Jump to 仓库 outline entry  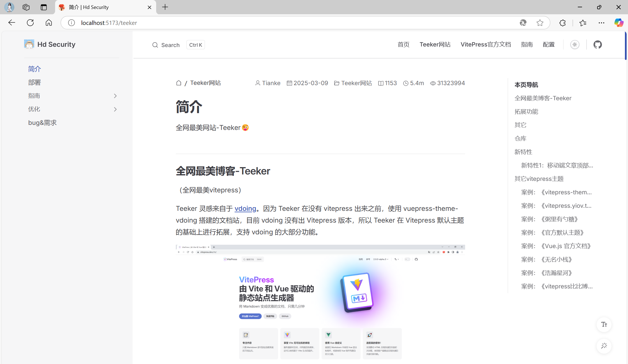[520, 138]
